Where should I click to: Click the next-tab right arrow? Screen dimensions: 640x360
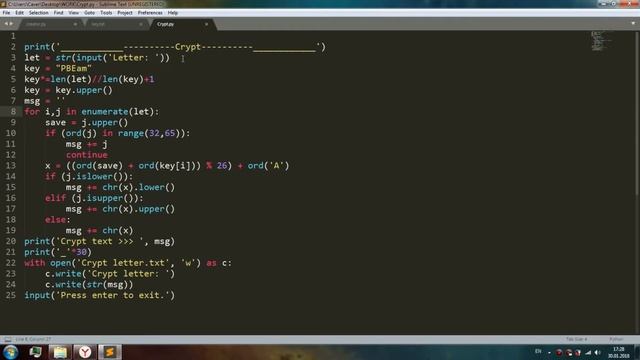pos(11,24)
